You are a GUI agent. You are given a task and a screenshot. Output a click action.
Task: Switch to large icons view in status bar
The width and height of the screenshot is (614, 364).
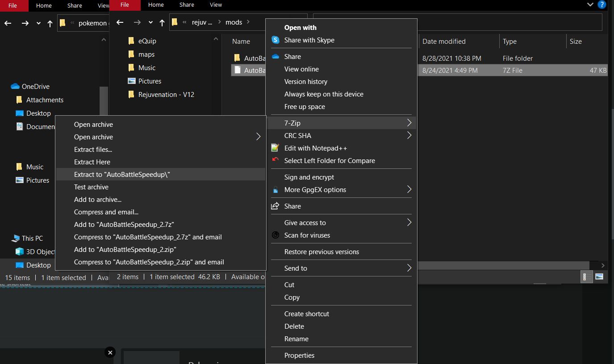click(599, 276)
